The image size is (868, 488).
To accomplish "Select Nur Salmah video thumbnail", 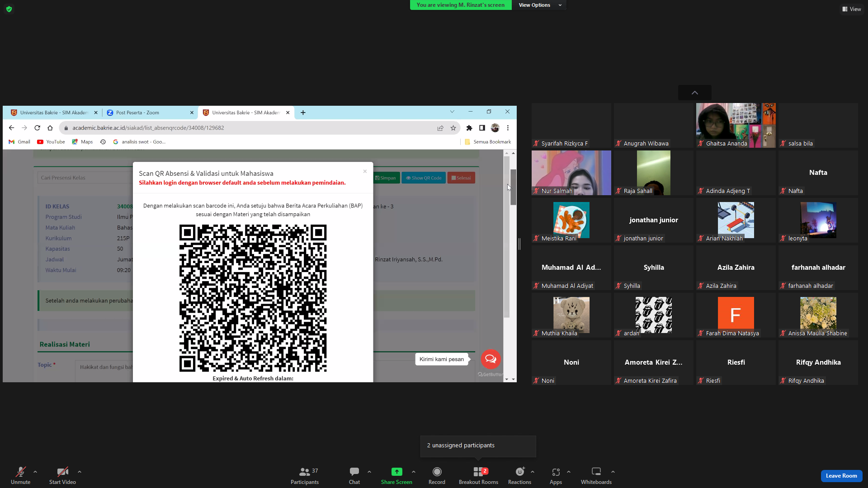I will point(571,173).
